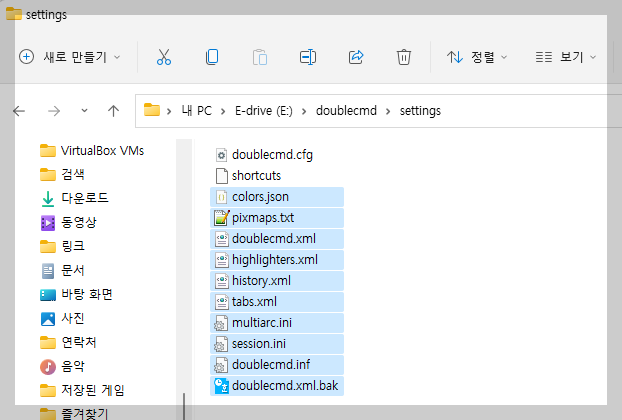Click the doublecmd.xml.bak blue icon
Screen dimensions: 622x420
221,386
